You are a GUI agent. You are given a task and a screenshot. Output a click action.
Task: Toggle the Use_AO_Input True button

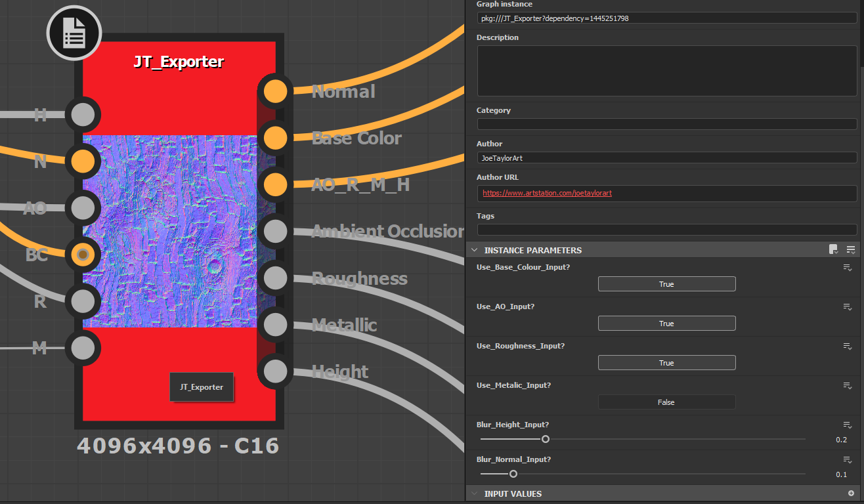666,324
